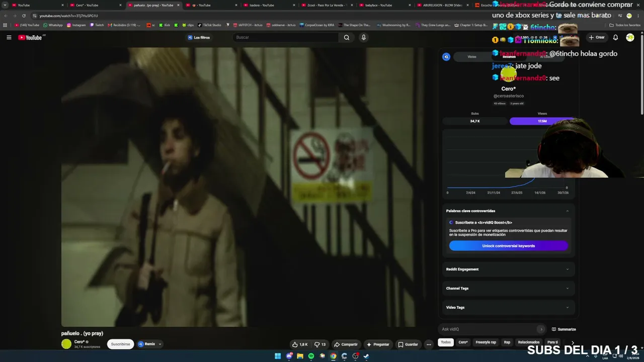Open Chrome tab search dropdown
Screen dimensions: 644x362
coord(5,5)
